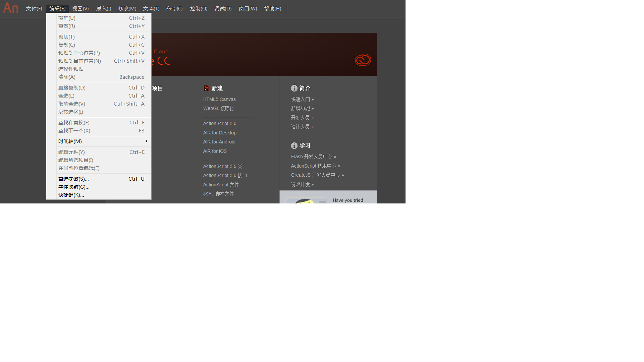Open the 新增功能 » link
Viewport: 644px width, 362px height.
click(x=303, y=108)
